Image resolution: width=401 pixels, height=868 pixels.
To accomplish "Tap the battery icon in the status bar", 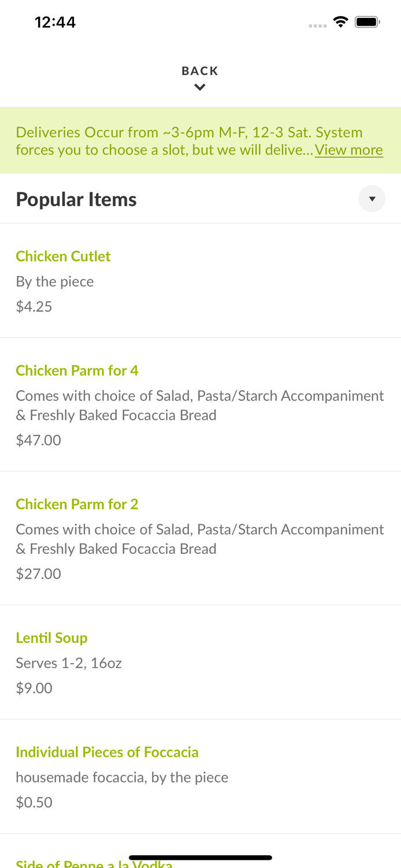I will coord(367,21).
